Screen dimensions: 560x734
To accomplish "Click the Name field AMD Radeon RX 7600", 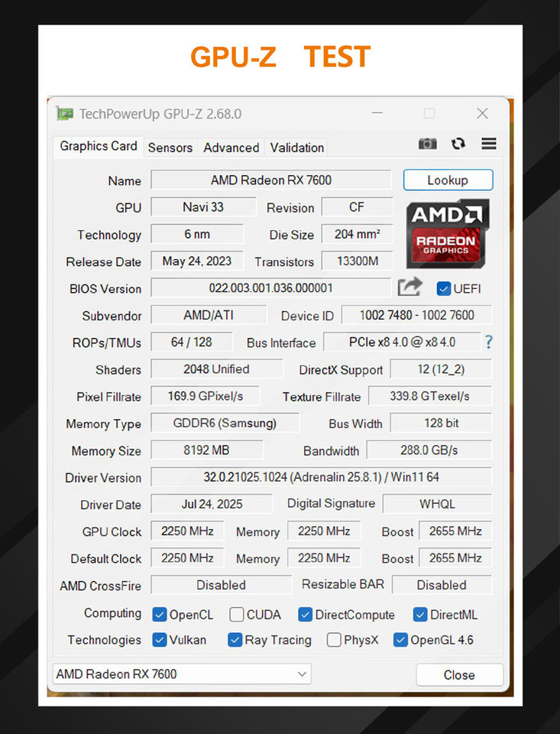I will (x=271, y=180).
